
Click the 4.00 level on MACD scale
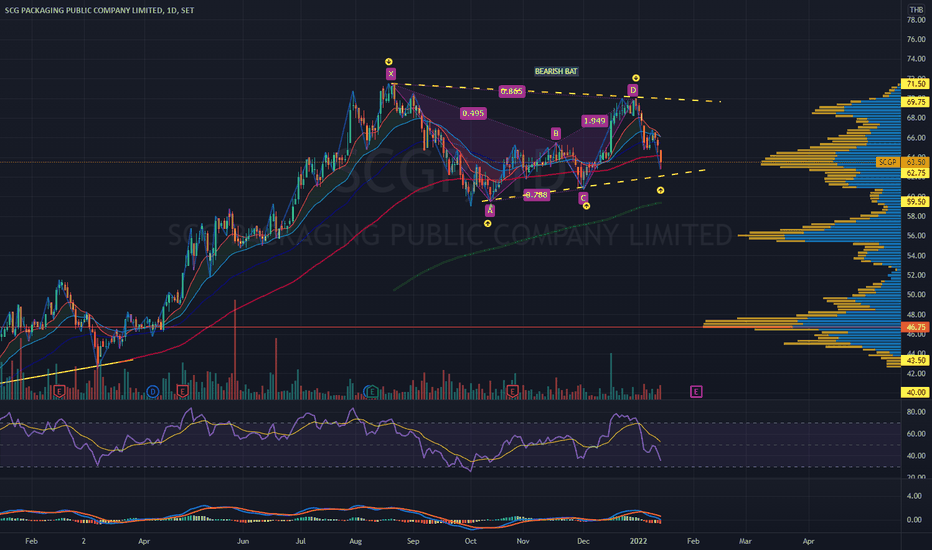pos(914,496)
